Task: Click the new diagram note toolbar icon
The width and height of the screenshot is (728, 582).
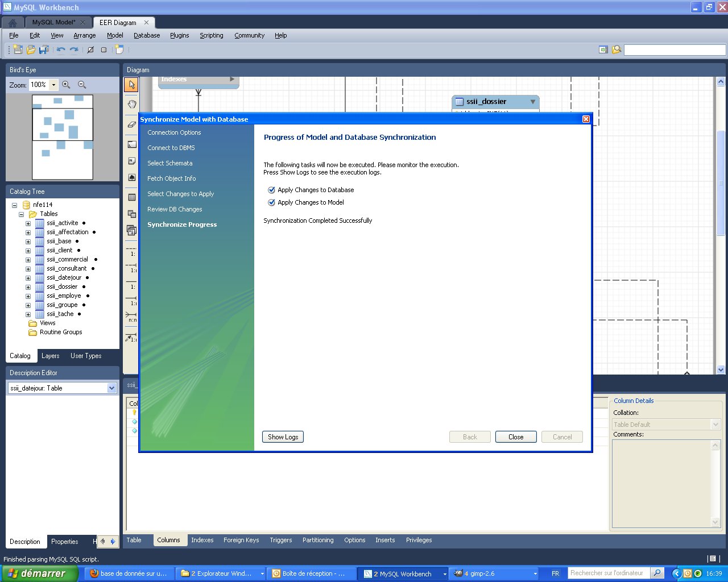Action: click(119, 49)
